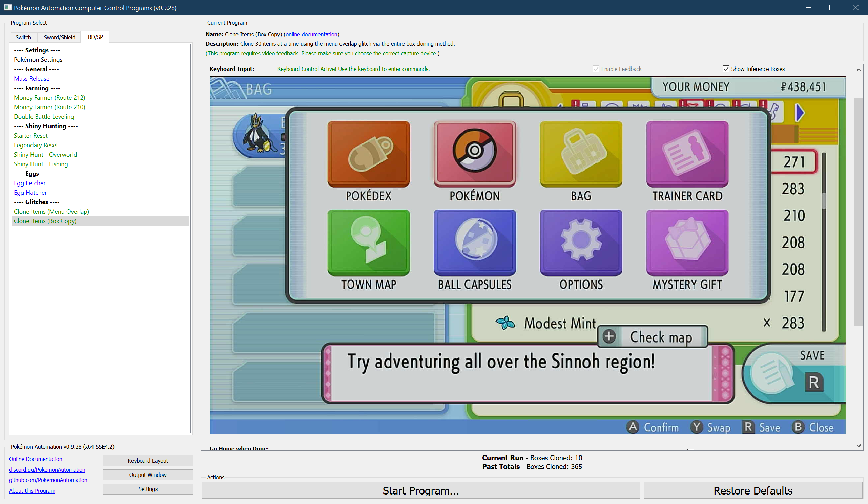Click scroll up arrow of program panel

pyautogui.click(x=859, y=70)
